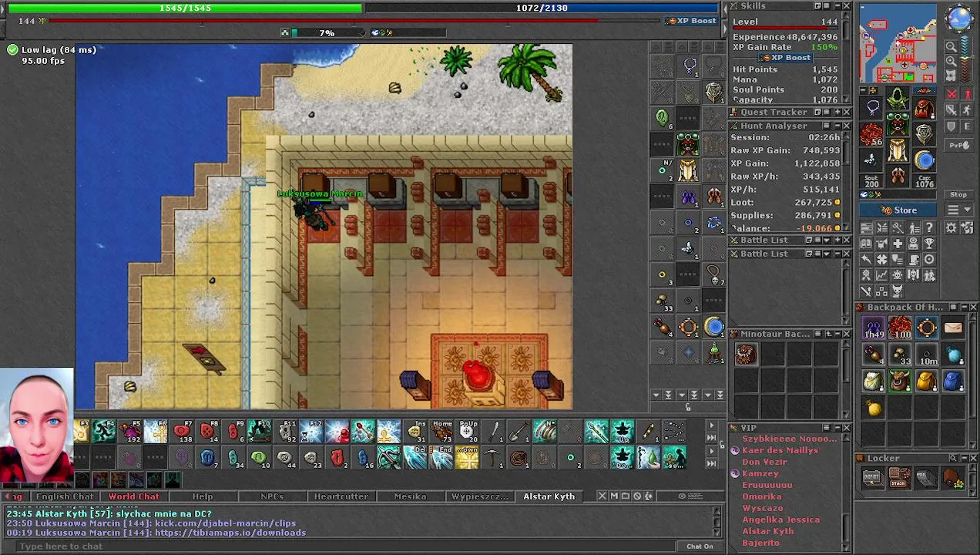This screenshot has width=980, height=555.
Task: Click the health bar showing 1545/1545
Action: coord(185,8)
